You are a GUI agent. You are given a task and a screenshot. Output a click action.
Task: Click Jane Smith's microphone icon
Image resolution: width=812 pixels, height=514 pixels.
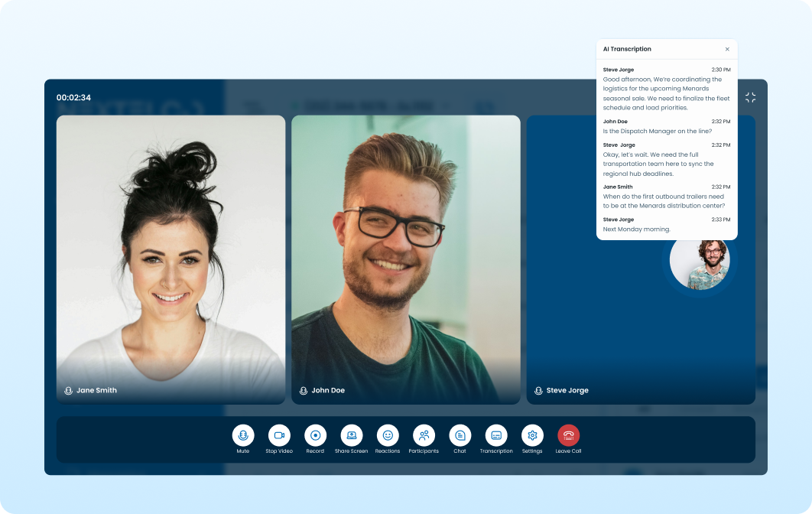click(68, 390)
